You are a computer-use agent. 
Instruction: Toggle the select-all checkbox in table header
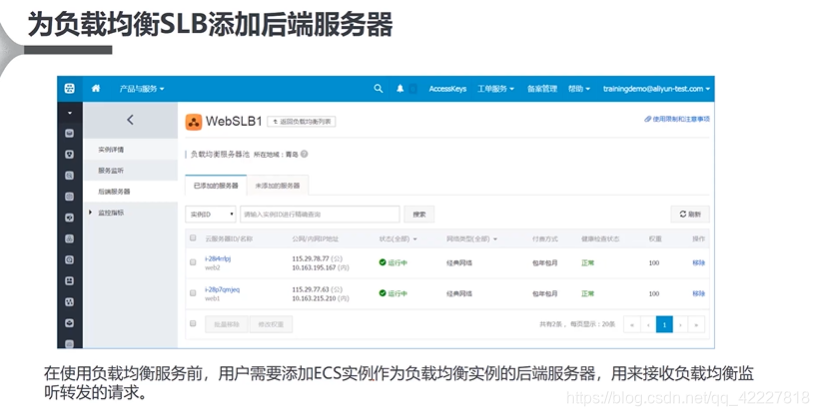pos(193,238)
